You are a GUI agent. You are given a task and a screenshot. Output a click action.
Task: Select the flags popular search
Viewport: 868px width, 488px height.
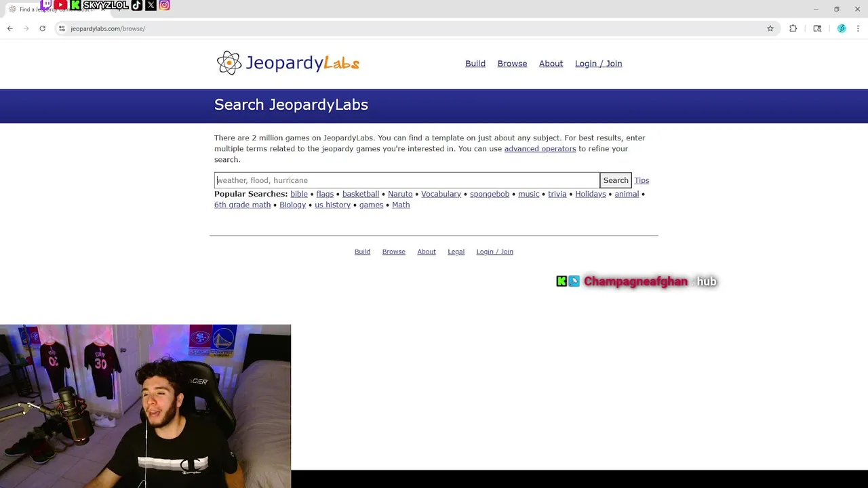[x=325, y=194]
